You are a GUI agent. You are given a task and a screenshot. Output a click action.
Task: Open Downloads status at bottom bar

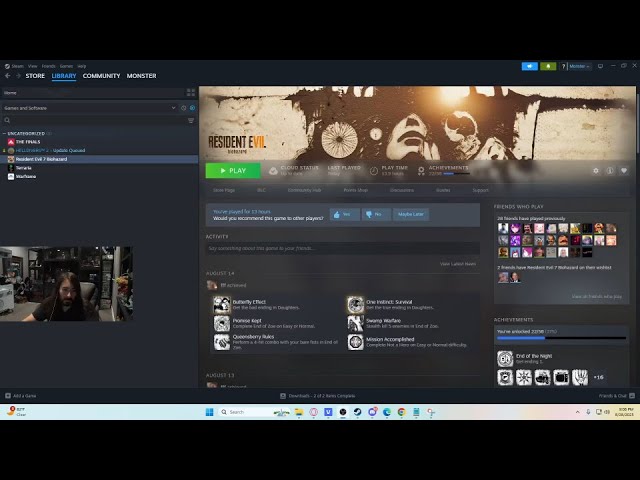coord(318,396)
